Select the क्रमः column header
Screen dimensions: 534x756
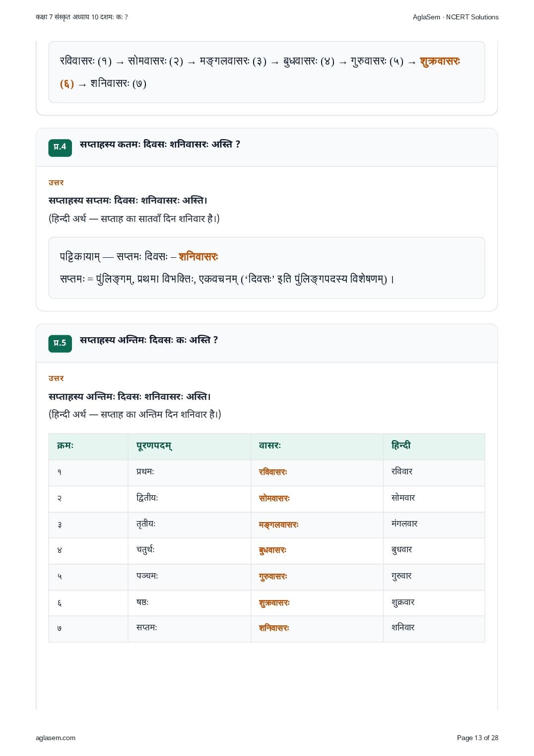[65, 446]
